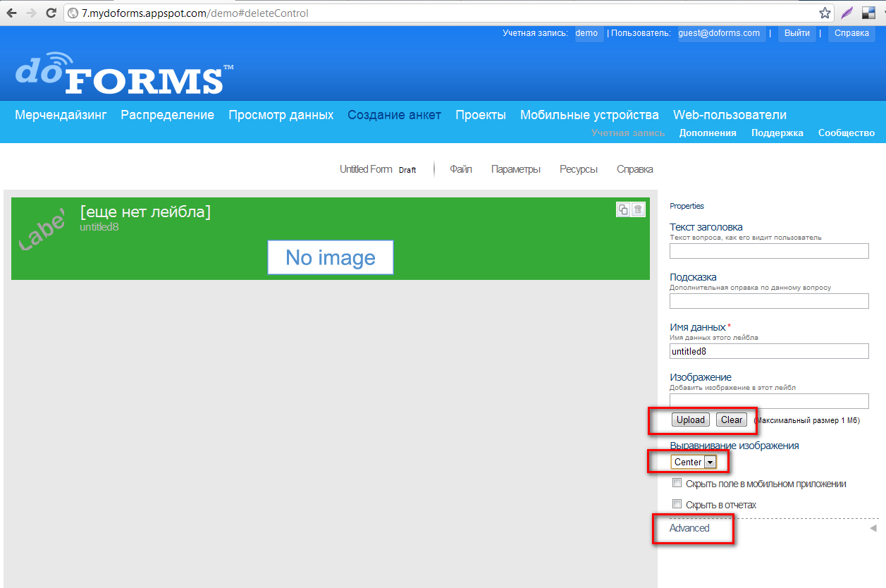Switch to the Просмотр данных tab
This screenshot has width=886, height=588.
(281, 115)
